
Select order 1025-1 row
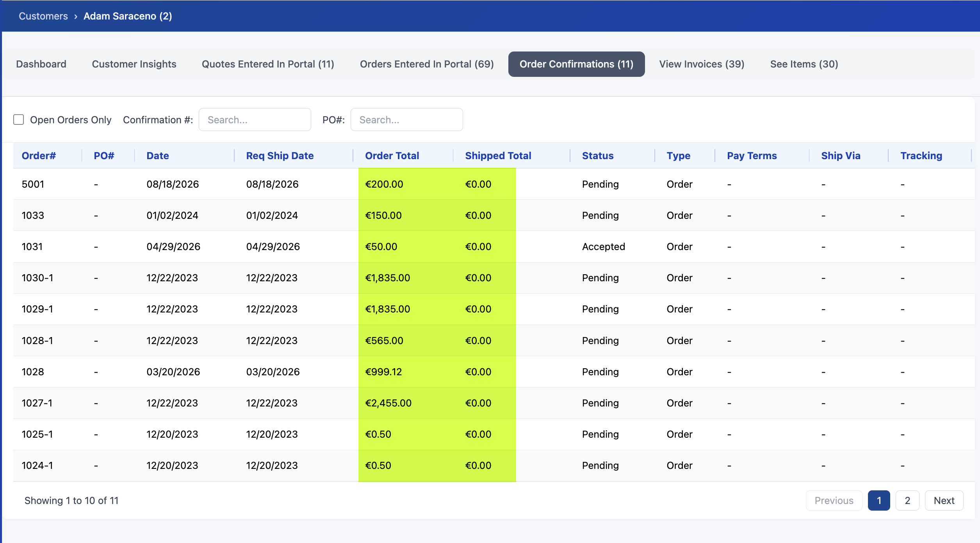coord(494,434)
